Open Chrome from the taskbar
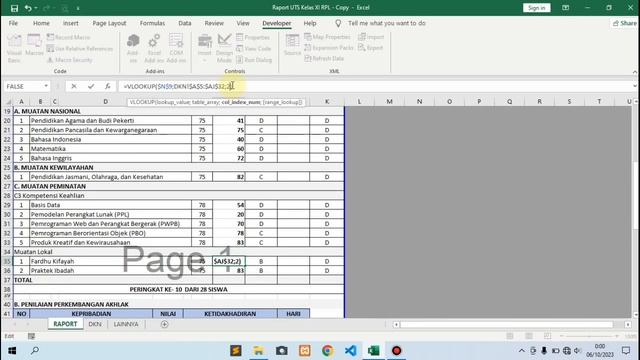Screen dimensions: 640x360 [x=327, y=351]
